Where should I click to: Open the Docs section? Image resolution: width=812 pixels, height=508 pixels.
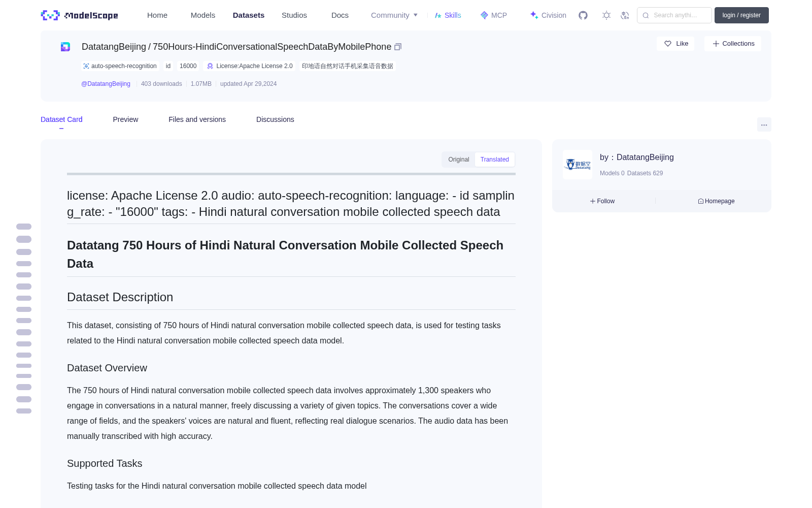click(x=340, y=15)
